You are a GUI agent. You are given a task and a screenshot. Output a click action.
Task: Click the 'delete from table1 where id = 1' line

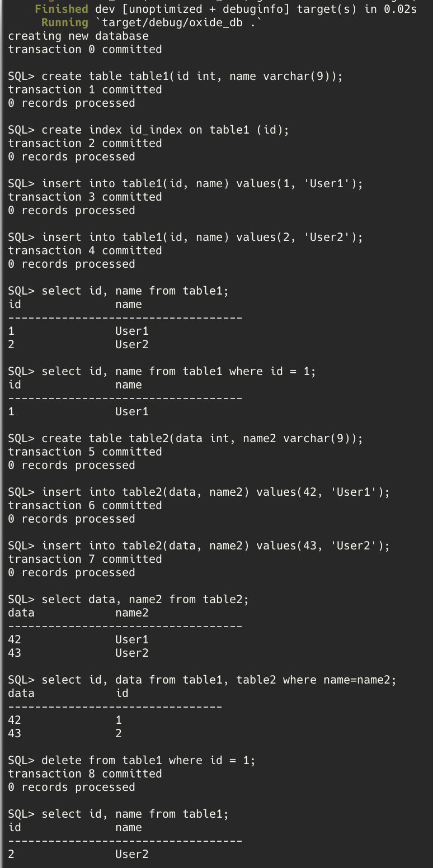pos(131,760)
